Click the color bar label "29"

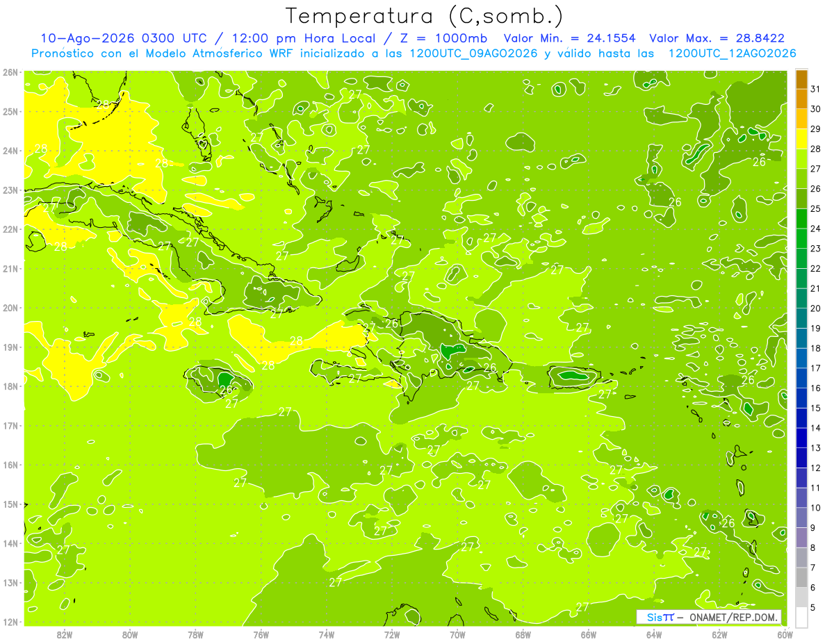point(815,129)
